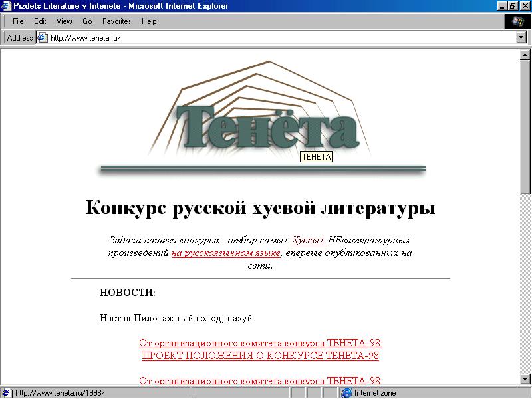Open 'ПРОЕКТ ПОЛОЖЕНИЯ О КОНКУРСЕ ТЕНЕТА-98' link
The width and height of the screenshot is (532, 399).
(x=260, y=356)
